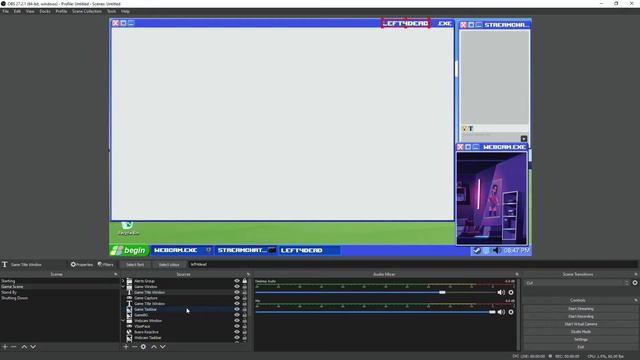This screenshot has height=360, width=640.
Task: Move the selected source up in Sources
Action: [x=154, y=347]
